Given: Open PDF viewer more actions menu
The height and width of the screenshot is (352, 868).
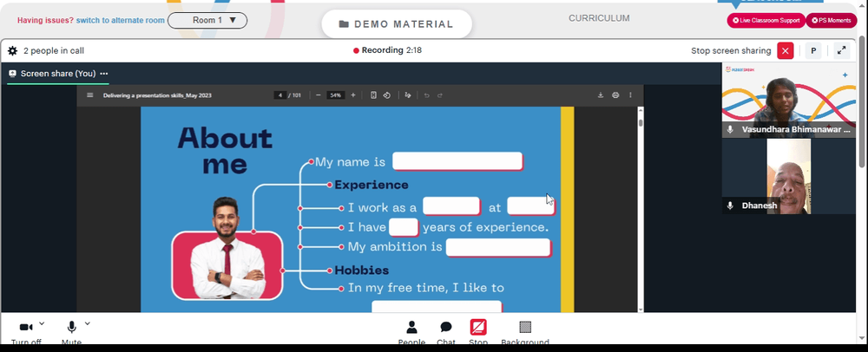Looking at the screenshot, I should pos(630,95).
